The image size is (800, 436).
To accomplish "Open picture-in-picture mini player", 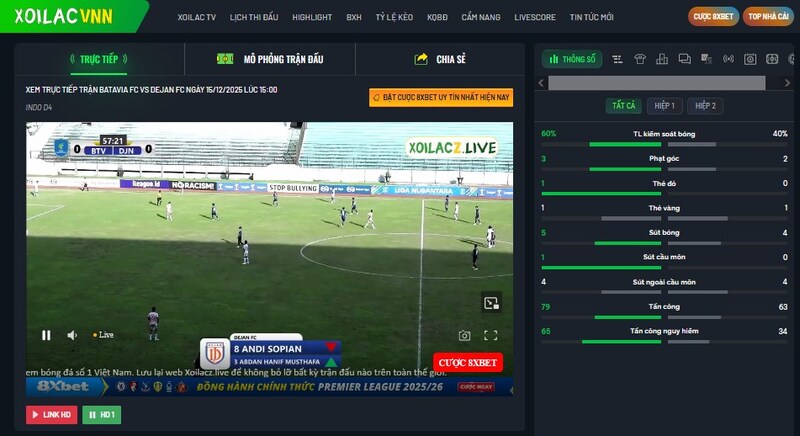I will 490,303.
